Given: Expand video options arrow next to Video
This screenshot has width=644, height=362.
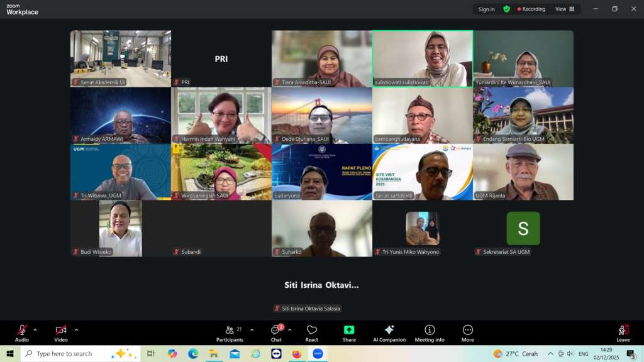Looking at the screenshot, I should [77, 329].
